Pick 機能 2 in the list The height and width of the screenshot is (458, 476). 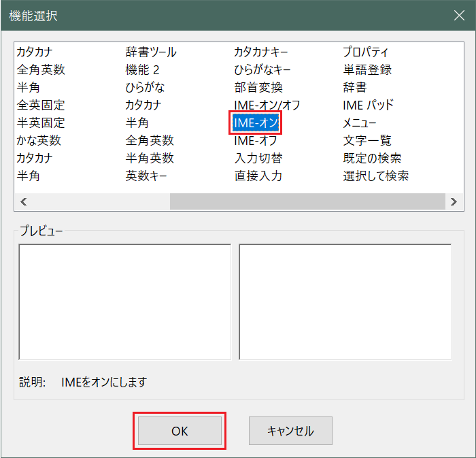pyautogui.click(x=142, y=70)
